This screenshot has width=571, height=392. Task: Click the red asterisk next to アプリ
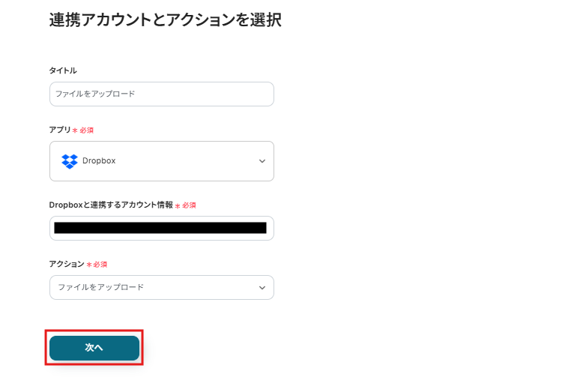[75, 130]
